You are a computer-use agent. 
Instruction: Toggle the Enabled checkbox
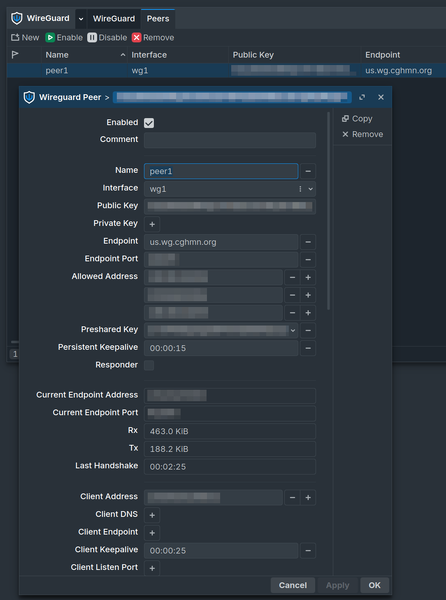(x=149, y=123)
